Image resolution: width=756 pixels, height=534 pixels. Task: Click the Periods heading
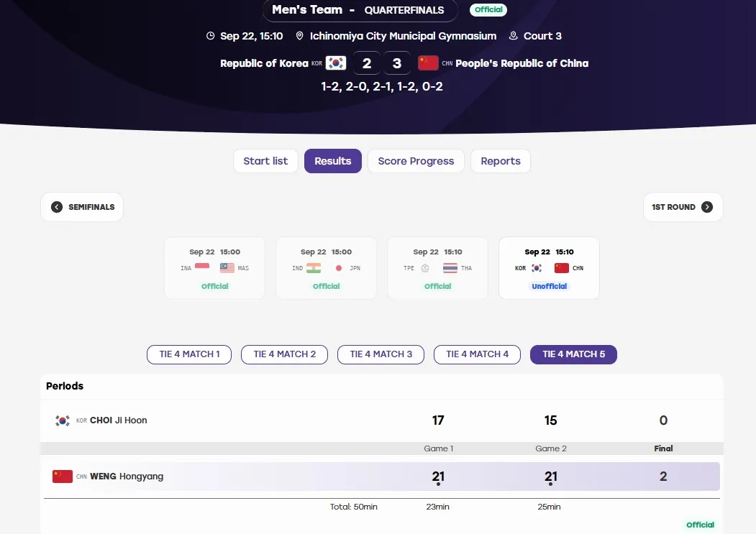(x=65, y=386)
